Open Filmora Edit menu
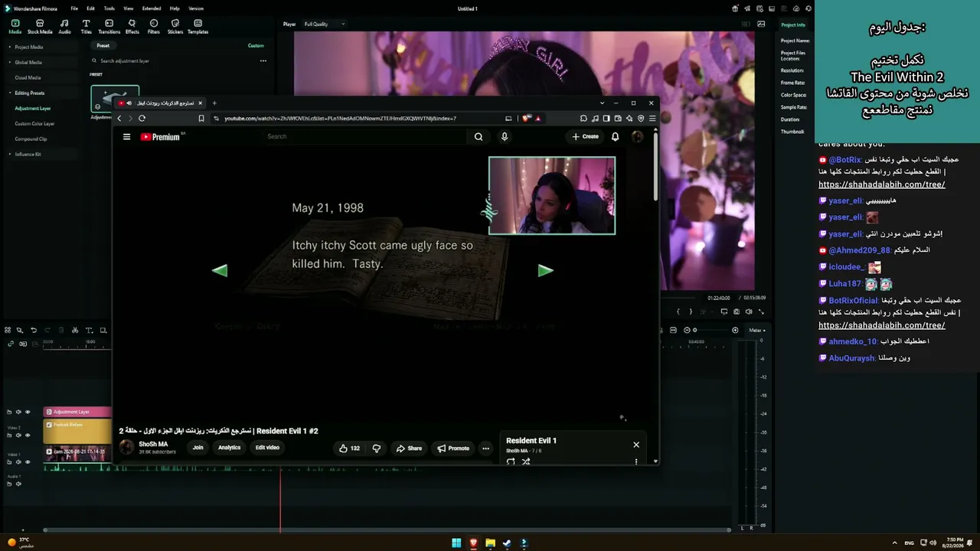The image size is (980, 551). click(x=90, y=8)
